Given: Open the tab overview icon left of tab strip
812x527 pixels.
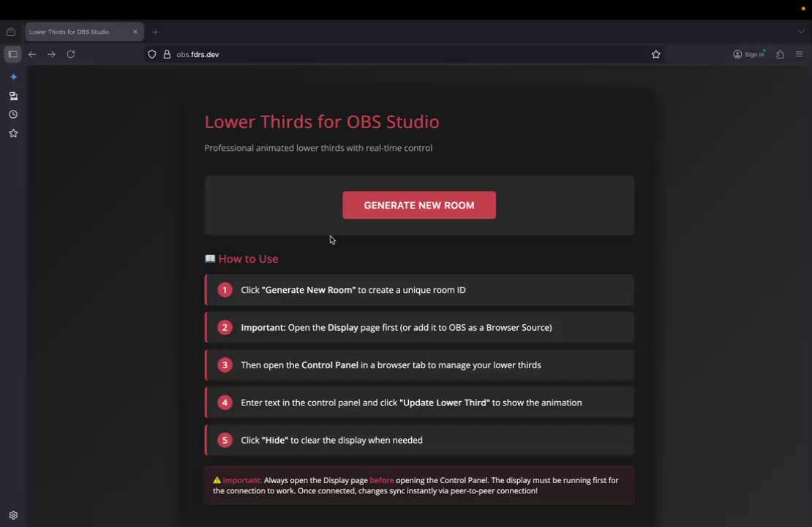Looking at the screenshot, I should pos(10,32).
